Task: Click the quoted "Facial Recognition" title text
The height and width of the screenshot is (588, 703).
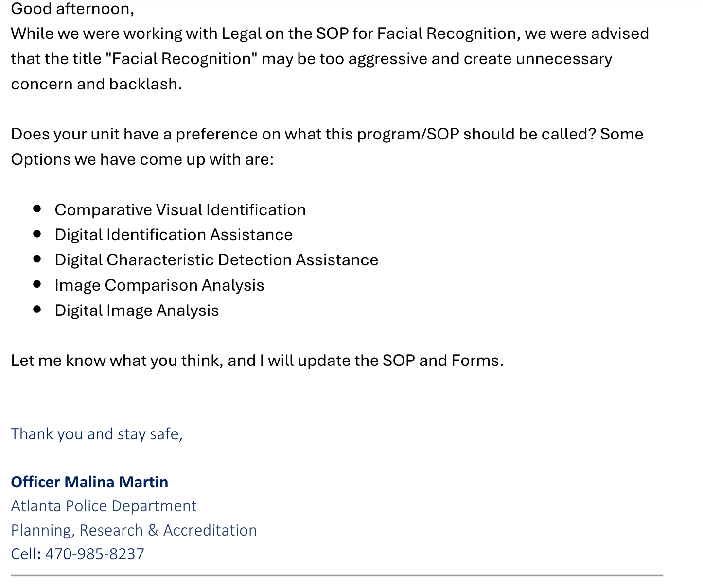Action: click(x=181, y=59)
